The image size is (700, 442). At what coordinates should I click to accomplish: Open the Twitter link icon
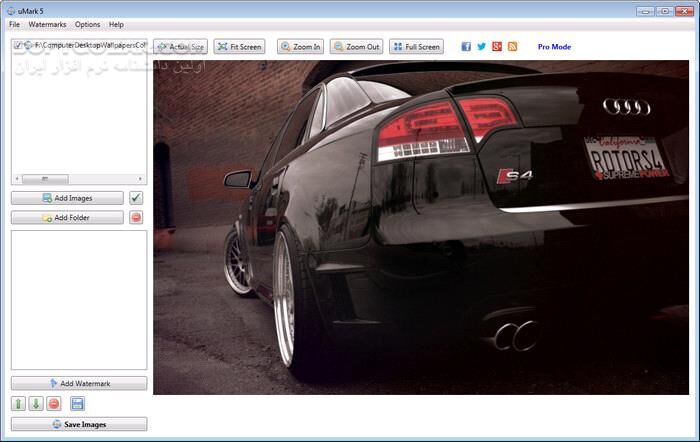click(x=481, y=47)
